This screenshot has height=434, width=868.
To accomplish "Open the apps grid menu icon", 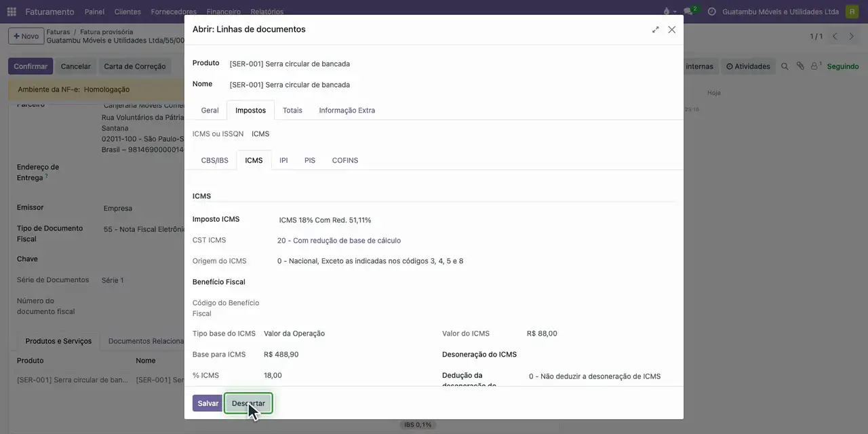I will (x=12, y=12).
